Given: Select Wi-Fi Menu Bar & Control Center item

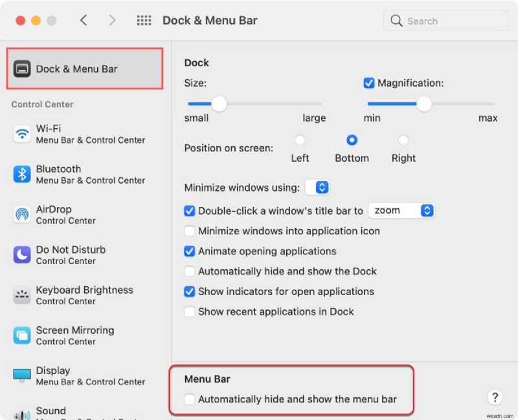Looking at the screenshot, I should coord(85,134).
